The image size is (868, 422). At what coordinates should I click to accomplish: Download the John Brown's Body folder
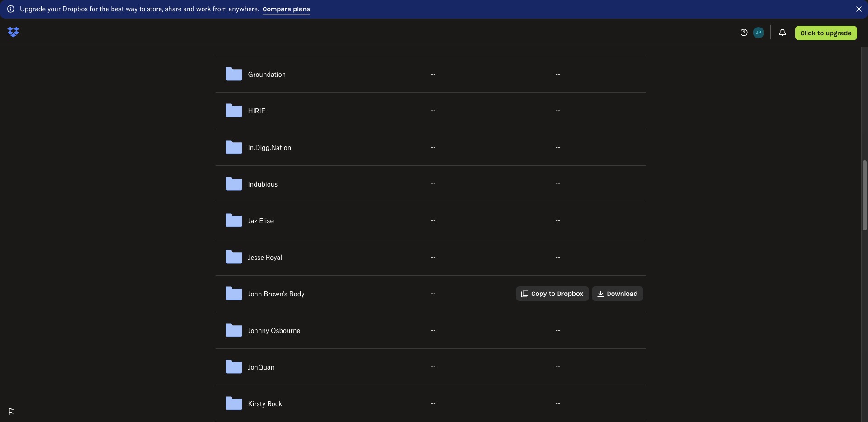pos(617,294)
